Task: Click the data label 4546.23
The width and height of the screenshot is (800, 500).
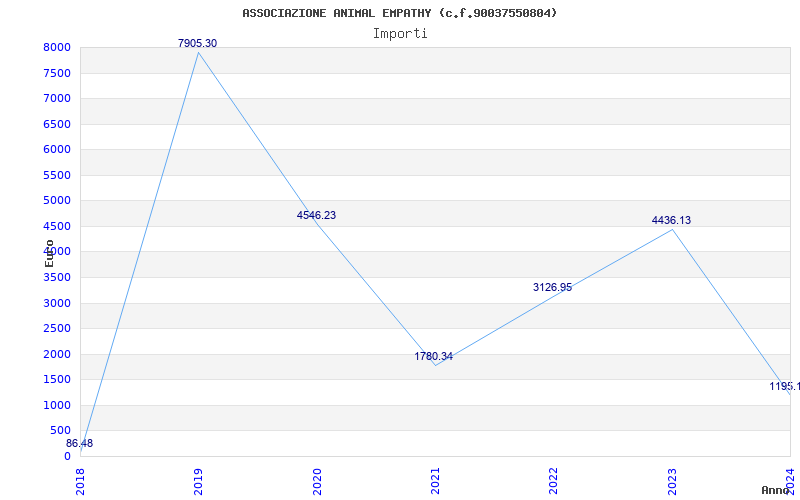Action: (x=316, y=215)
